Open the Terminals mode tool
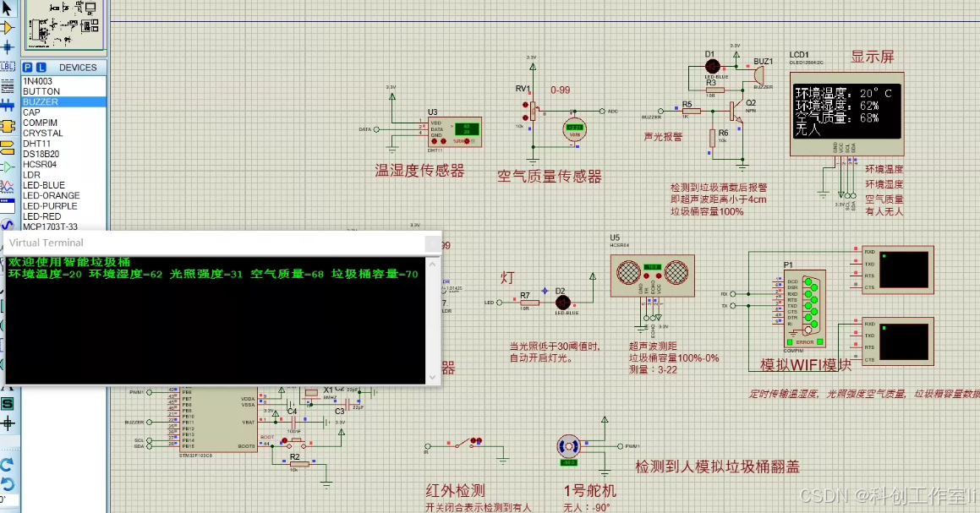This screenshot has height=513, width=980. point(7,147)
